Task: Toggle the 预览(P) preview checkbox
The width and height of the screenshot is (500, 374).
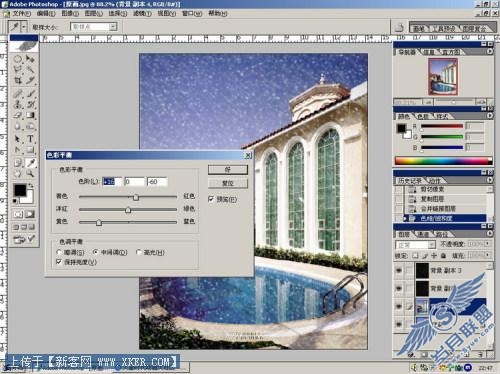Action: [x=211, y=199]
